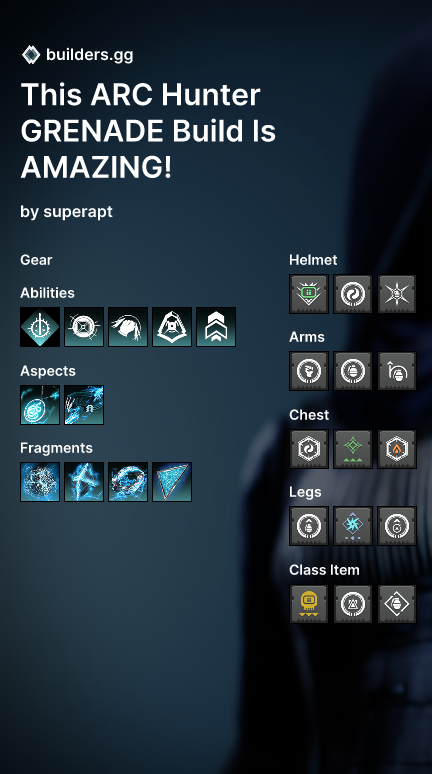
Task: Click the green first Helmet mod
Action: click(309, 294)
